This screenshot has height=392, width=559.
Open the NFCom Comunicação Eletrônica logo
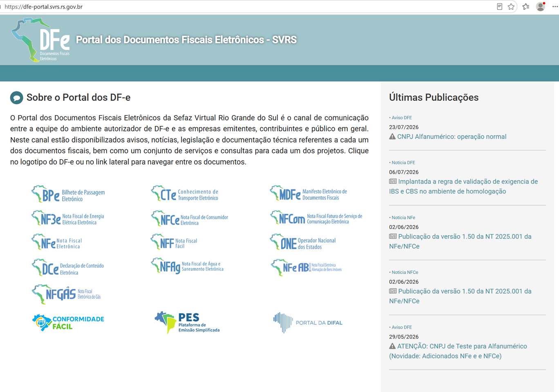(x=316, y=218)
